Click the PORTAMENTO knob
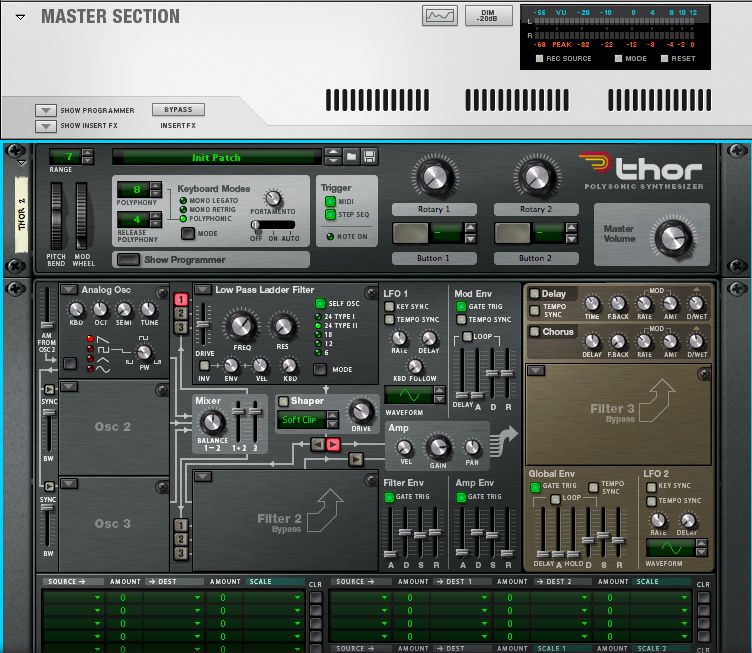752x653 pixels. pyautogui.click(x=273, y=198)
